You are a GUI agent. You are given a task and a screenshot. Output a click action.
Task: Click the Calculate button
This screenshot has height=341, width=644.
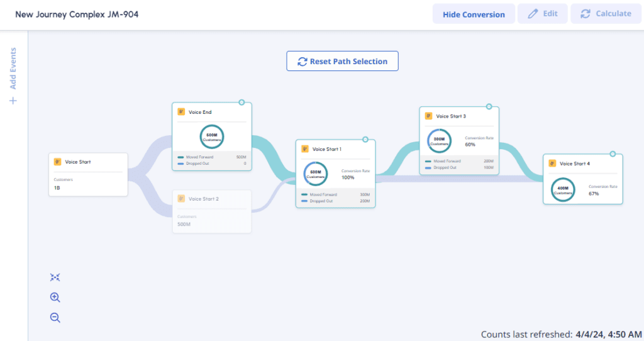click(x=606, y=14)
